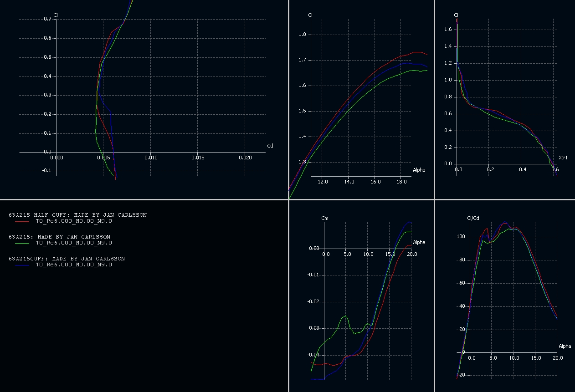Viewport: 575px width, 392px height.
Task: Click the Cd axis label in the drag polar graph
Action: (x=270, y=146)
